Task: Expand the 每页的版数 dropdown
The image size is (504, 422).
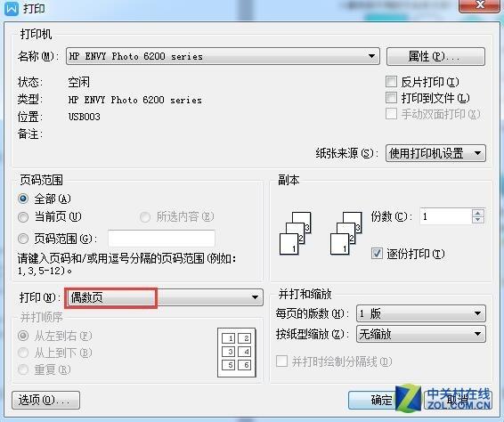Action: click(421, 313)
